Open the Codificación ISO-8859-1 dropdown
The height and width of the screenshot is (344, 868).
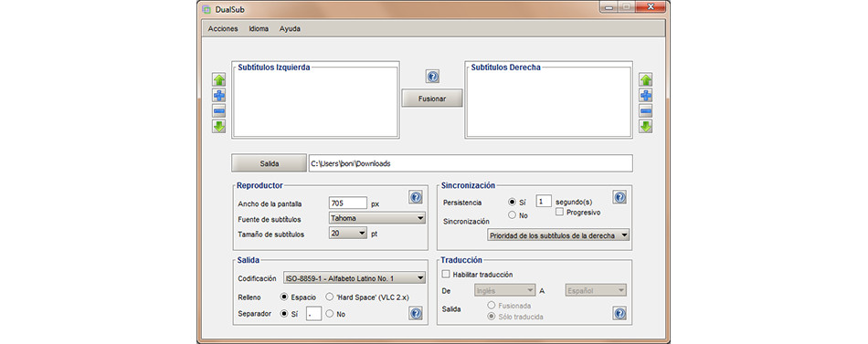coord(355,278)
